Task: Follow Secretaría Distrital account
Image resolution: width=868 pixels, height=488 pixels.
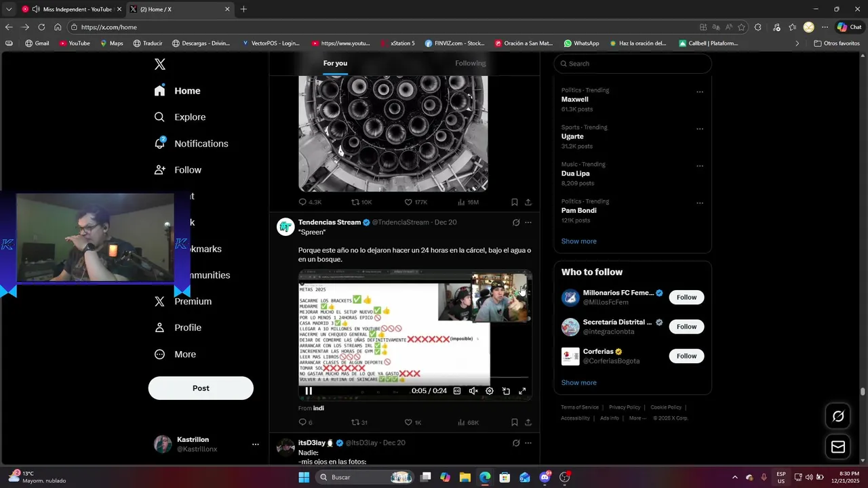Action: pyautogui.click(x=686, y=327)
